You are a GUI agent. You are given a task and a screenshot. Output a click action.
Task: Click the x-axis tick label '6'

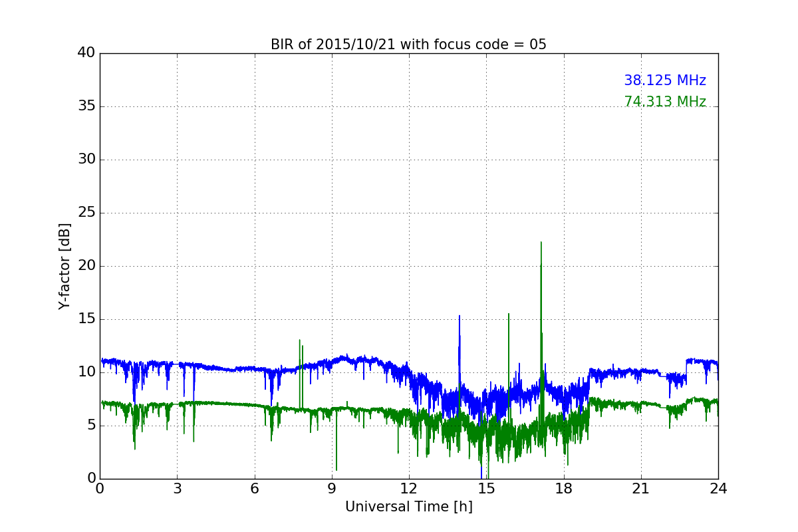click(255, 489)
